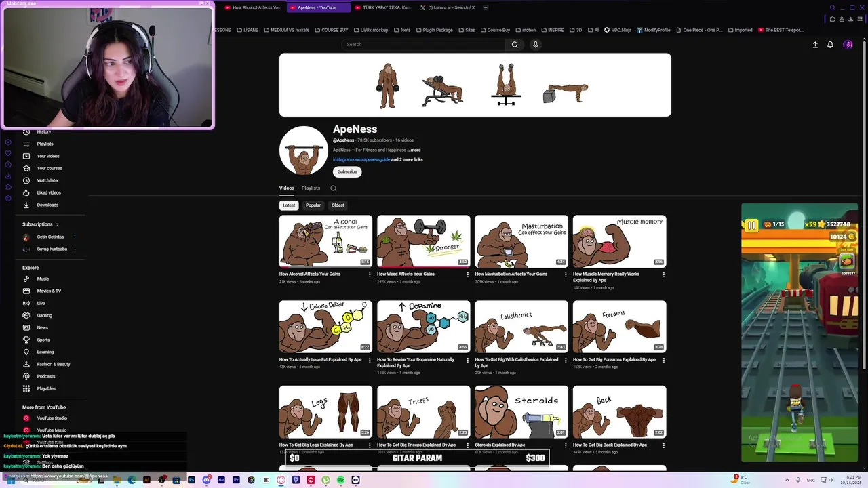Viewport: 868px width, 488px height.
Task: Open the YouTube create/upload icon
Action: tap(815, 45)
